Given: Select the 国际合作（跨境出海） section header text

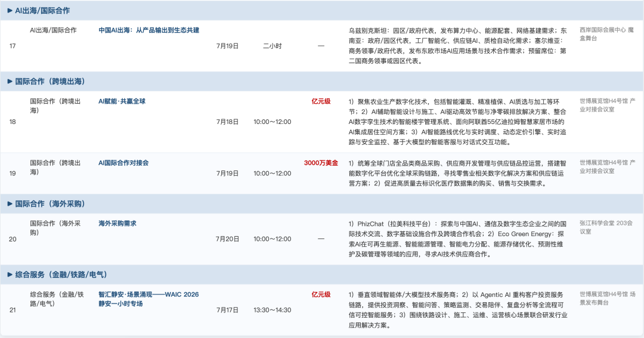Looking at the screenshot, I should 50,82.
